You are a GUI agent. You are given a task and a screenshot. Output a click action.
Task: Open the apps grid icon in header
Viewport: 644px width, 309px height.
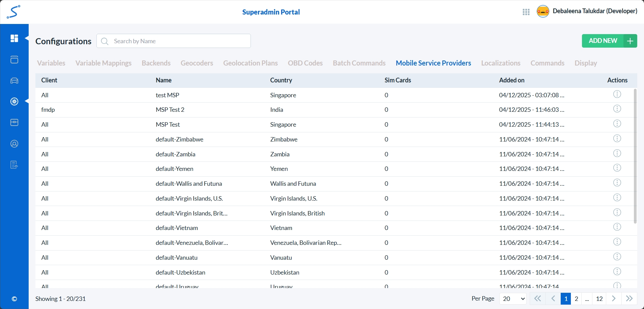(526, 12)
